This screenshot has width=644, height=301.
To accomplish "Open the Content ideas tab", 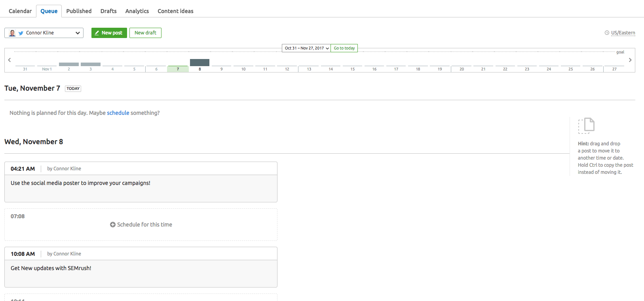I will pyautogui.click(x=175, y=11).
